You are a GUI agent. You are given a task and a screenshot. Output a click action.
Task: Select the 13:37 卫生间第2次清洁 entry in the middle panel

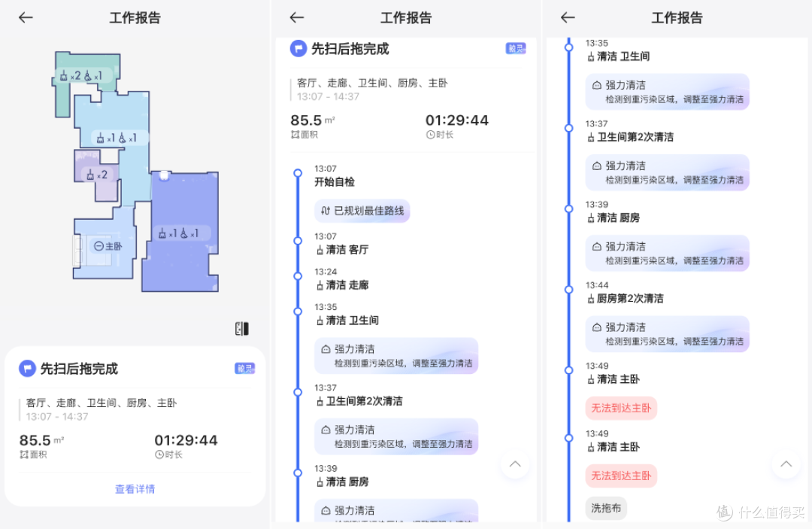(x=359, y=395)
